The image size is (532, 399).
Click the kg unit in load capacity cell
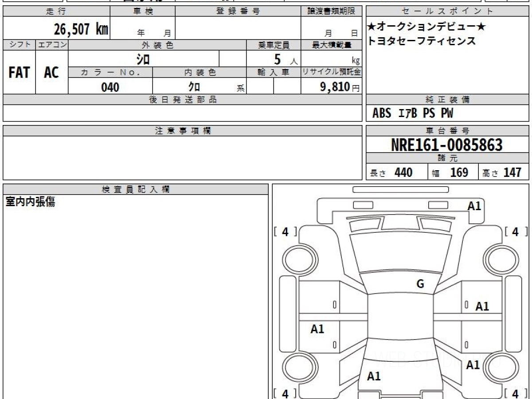click(356, 61)
